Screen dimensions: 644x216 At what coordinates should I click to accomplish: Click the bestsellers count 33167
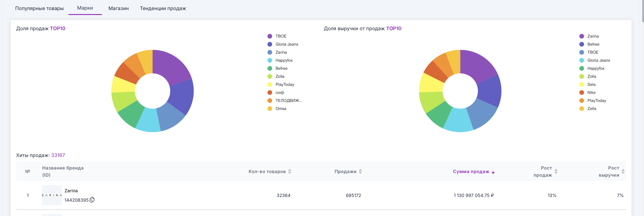(x=58, y=155)
